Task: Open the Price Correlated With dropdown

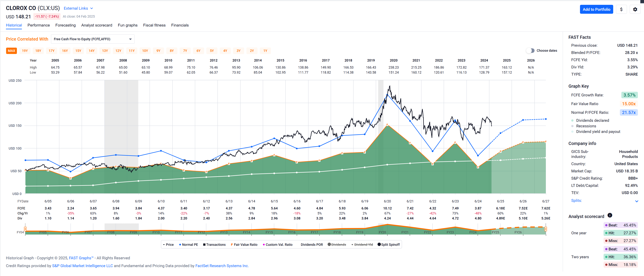Action: click(93, 39)
